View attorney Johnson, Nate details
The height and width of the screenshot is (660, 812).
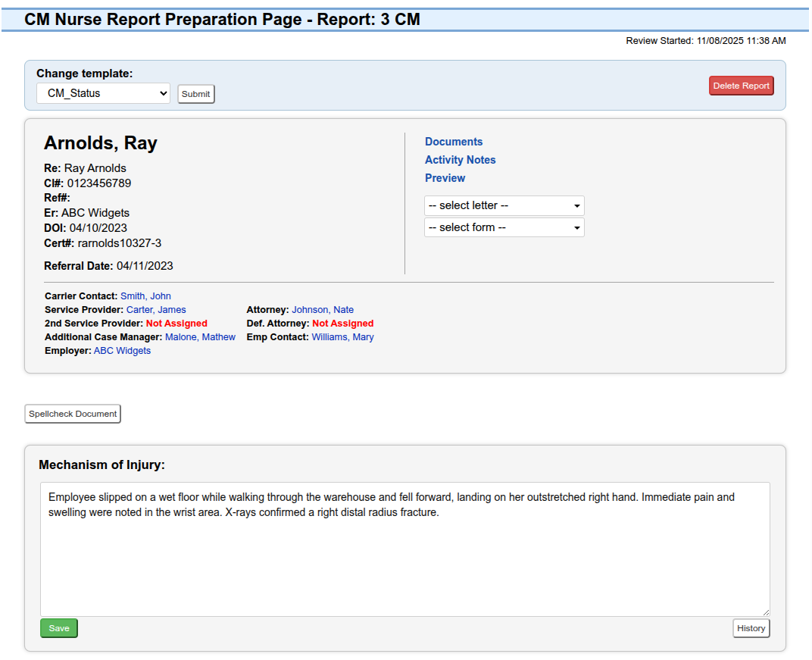click(x=322, y=309)
